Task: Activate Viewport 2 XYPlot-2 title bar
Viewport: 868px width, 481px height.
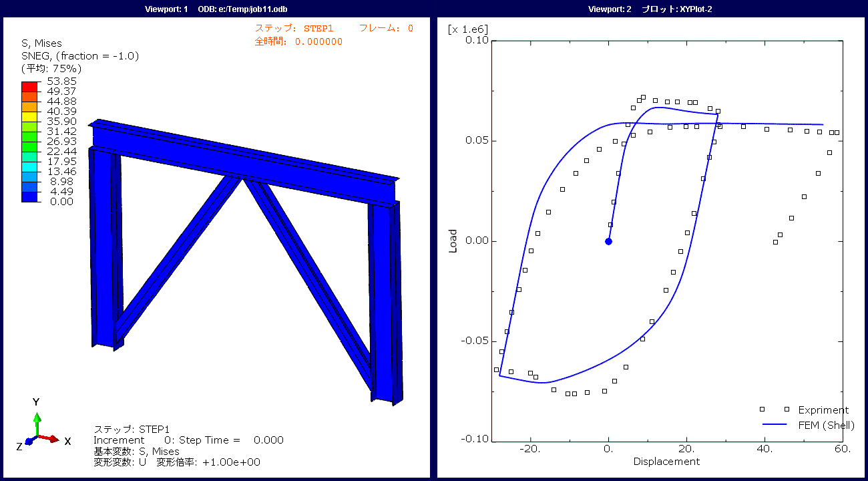Action: click(652, 9)
